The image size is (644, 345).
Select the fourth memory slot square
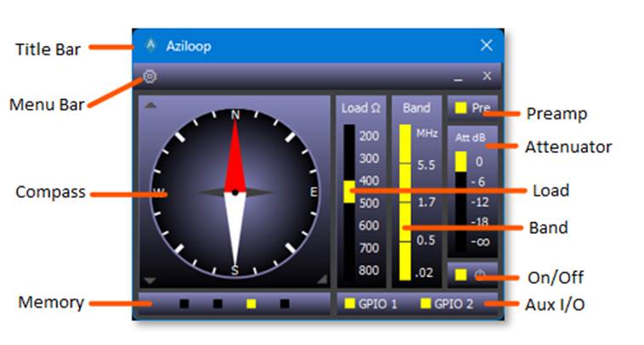pyautogui.click(x=285, y=303)
